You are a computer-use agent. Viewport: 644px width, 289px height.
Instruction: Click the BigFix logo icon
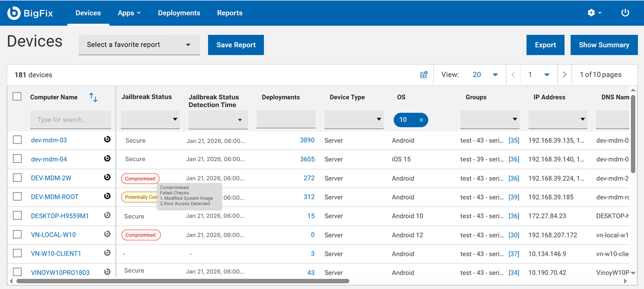point(14,13)
